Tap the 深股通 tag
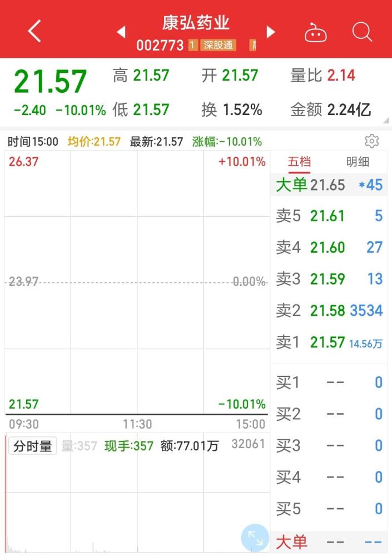The width and height of the screenshot is (392, 556). 218,45
